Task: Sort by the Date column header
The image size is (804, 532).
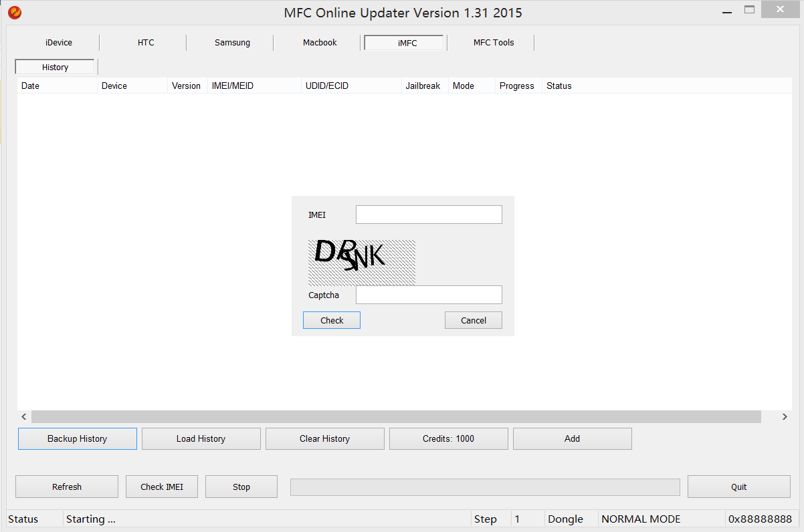Action: tap(31, 86)
